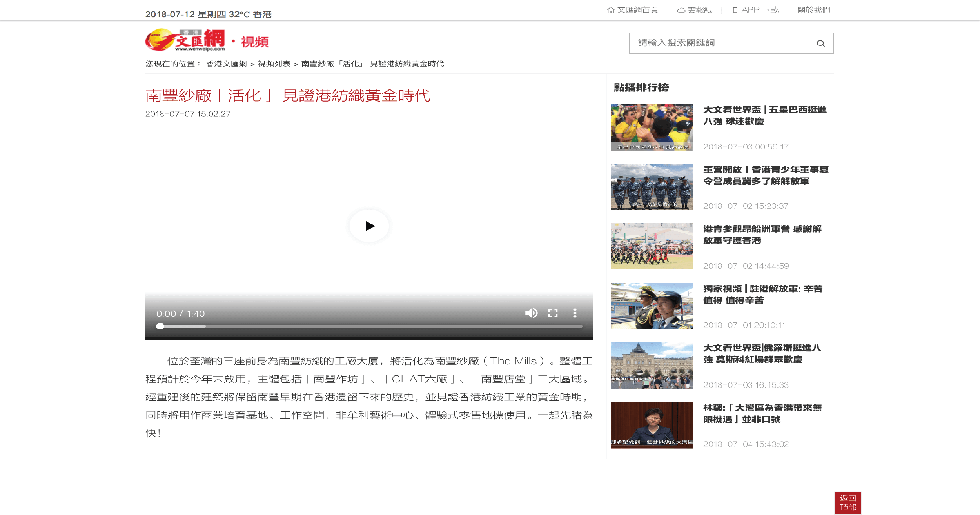Click the 文匯網 logo image

pos(185,40)
